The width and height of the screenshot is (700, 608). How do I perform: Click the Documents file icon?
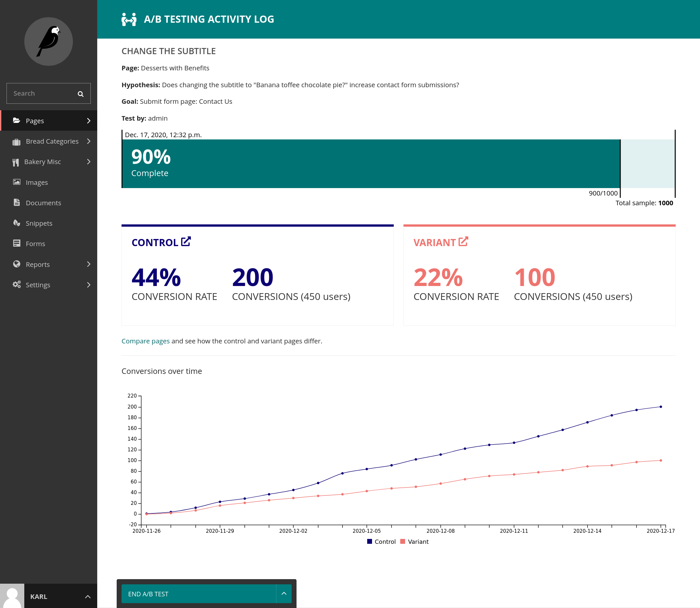(17, 203)
